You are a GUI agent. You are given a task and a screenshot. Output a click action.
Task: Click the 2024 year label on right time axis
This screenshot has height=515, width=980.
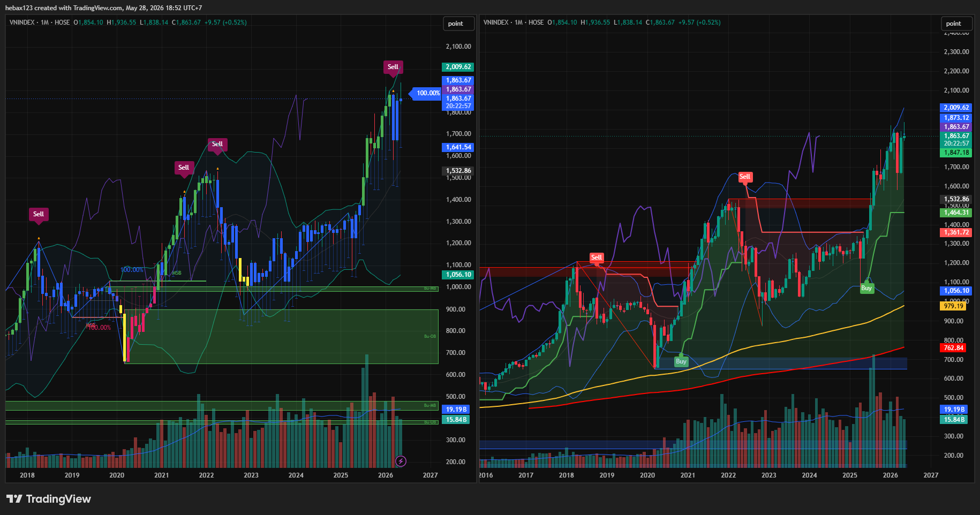[x=809, y=475]
